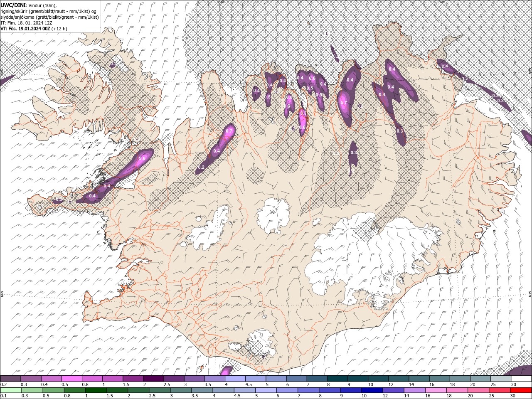The height and width of the screenshot is (399, 532).
Task: Click the bright pink swatch between 0.5 and 0.8
Action: coord(71,379)
